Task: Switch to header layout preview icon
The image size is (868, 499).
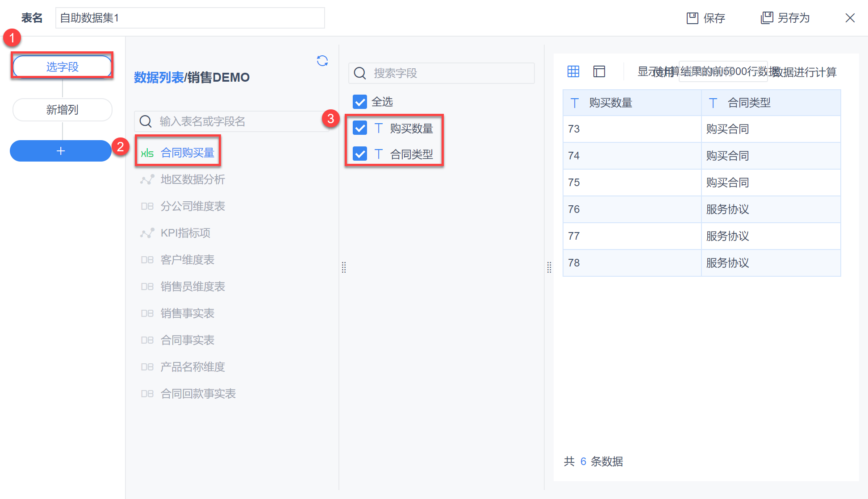Action: (x=599, y=71)
